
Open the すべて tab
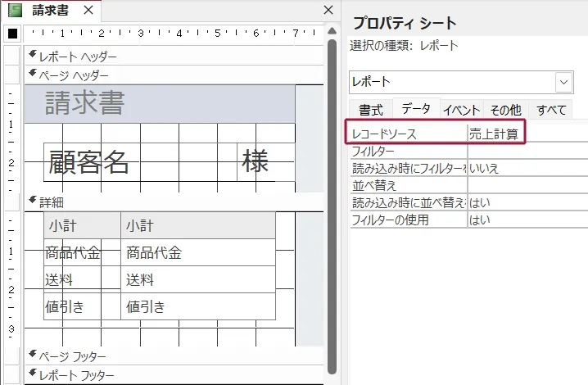[x=551, y=110]
